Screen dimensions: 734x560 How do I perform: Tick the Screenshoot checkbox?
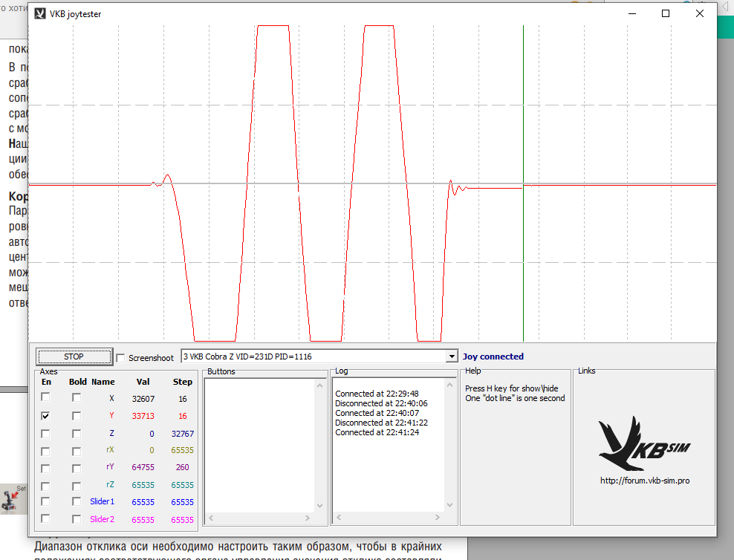coord(121,358)
